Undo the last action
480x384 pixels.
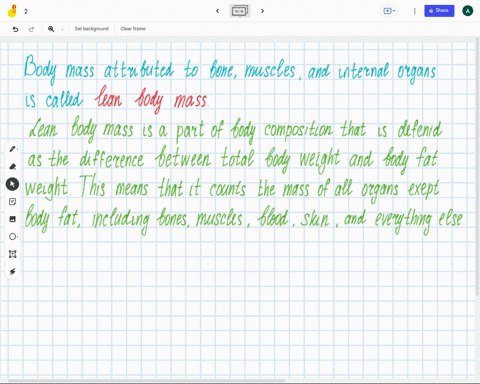[x=15, y=29]
